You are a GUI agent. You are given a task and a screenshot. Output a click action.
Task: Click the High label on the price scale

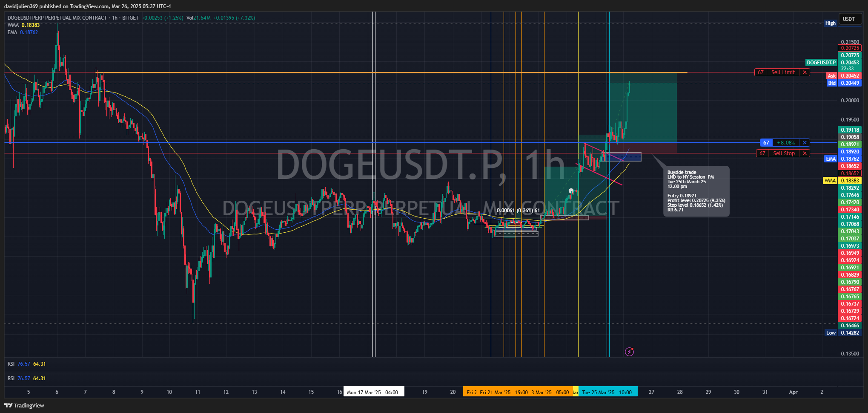[831, 23]
